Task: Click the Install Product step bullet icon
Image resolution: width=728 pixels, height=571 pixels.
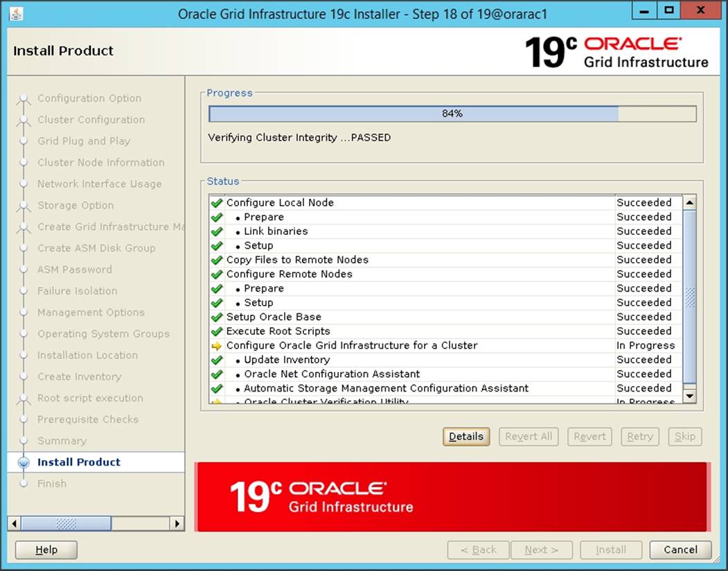Action: (24, 462)
